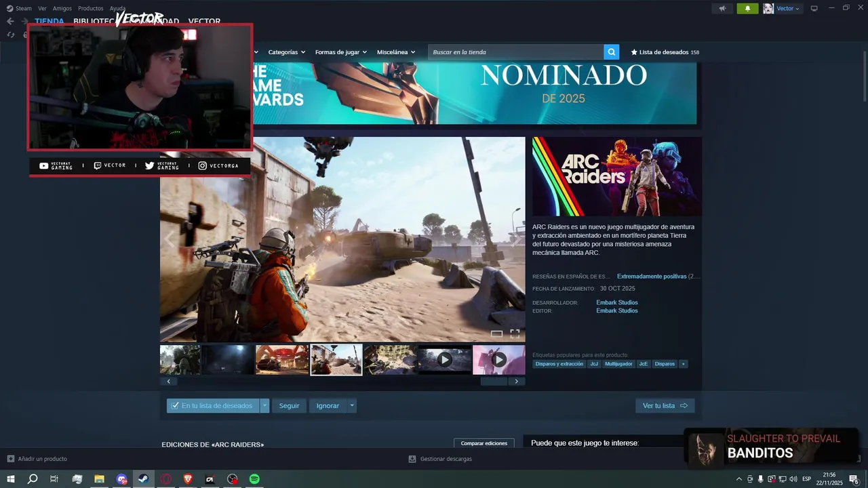Select the Multijugador tag
This screenshot has height=488, width=868.
tap(618, 364)
